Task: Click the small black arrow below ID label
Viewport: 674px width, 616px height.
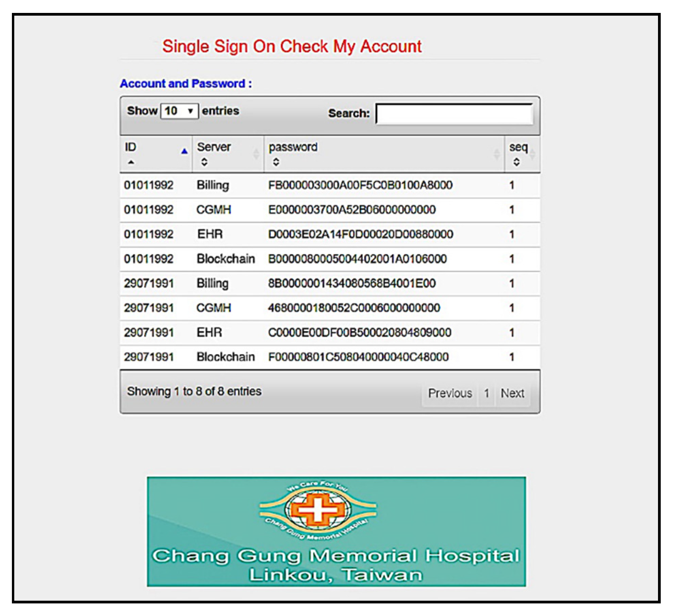Action: 131,162
